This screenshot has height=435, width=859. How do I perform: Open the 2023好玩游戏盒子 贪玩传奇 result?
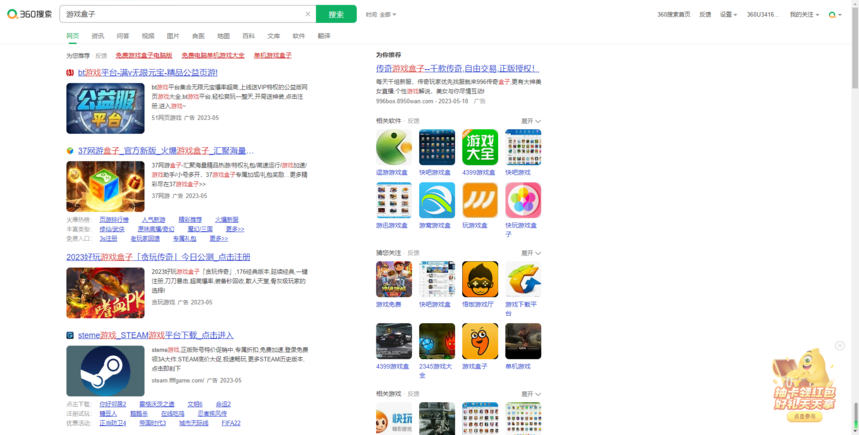point(158,257)
